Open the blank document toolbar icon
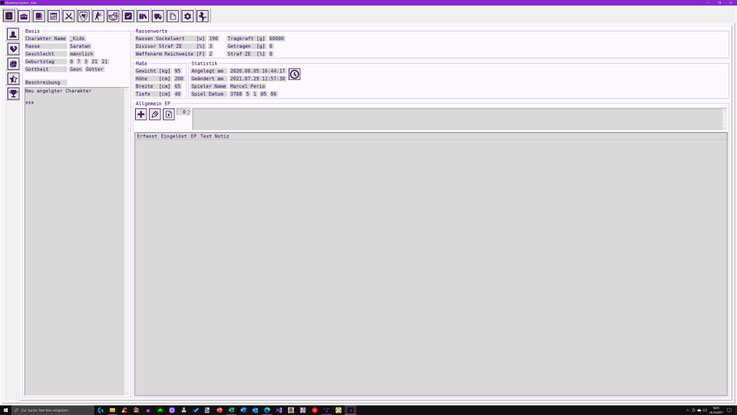This screenshot has width=737, height=415. coord(172,16)
